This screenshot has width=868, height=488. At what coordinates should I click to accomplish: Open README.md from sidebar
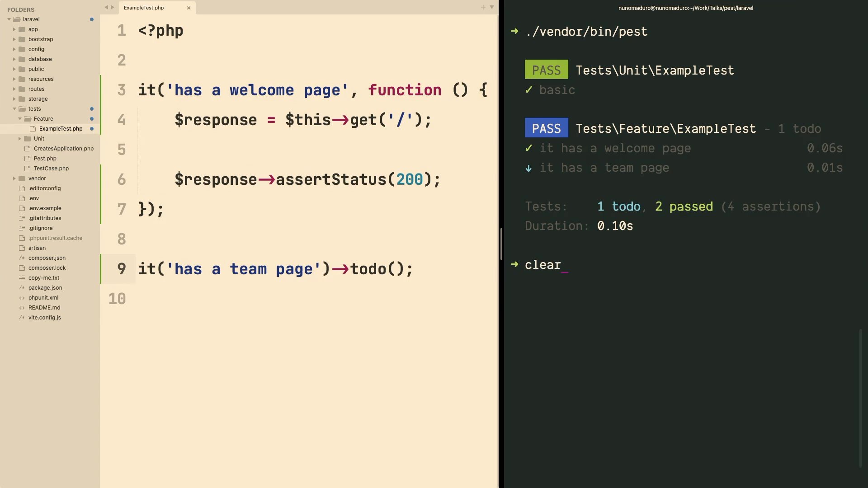click(x=44, y=308)
